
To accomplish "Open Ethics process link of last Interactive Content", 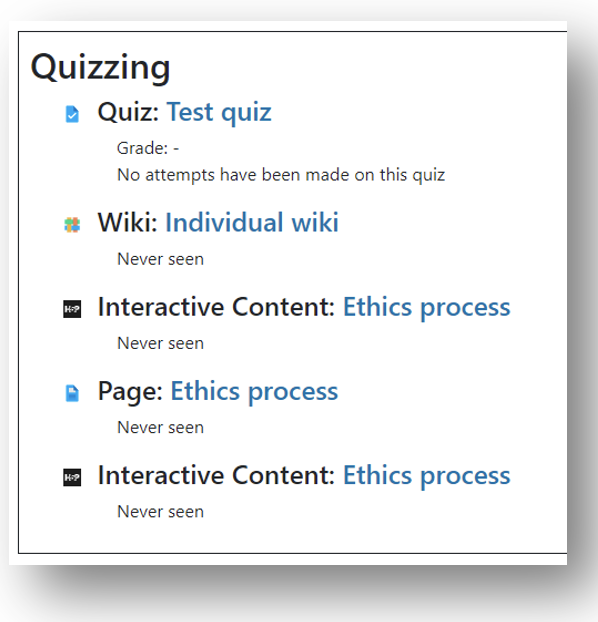I will 427,476.
